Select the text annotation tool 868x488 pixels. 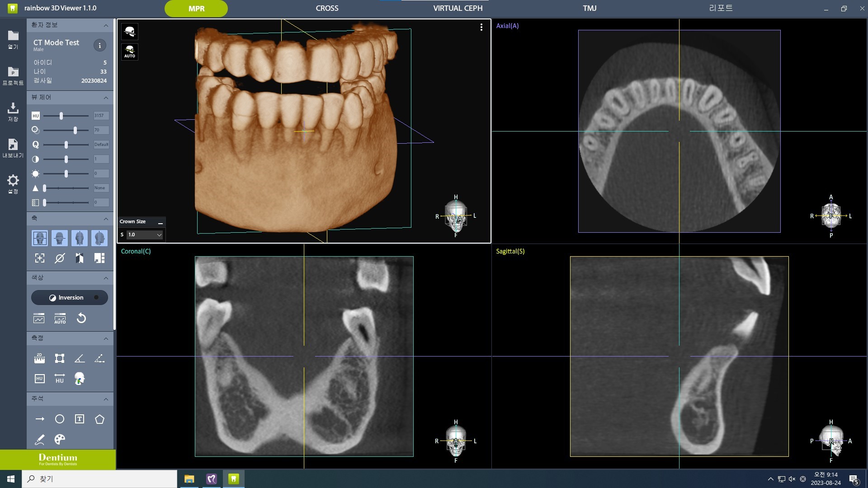[79, 419]
